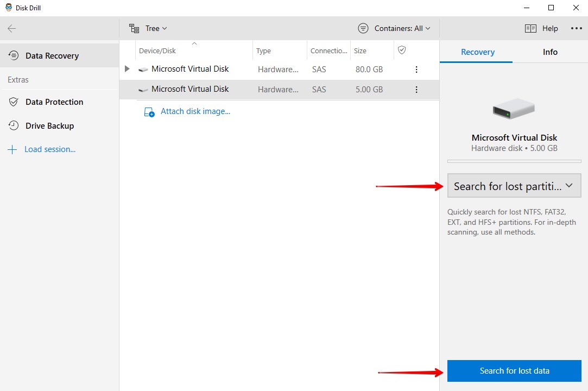The height and width of the screenshot is (391, 588).
Task: Click the Attach disk image icon
Action: click(149, 112)
